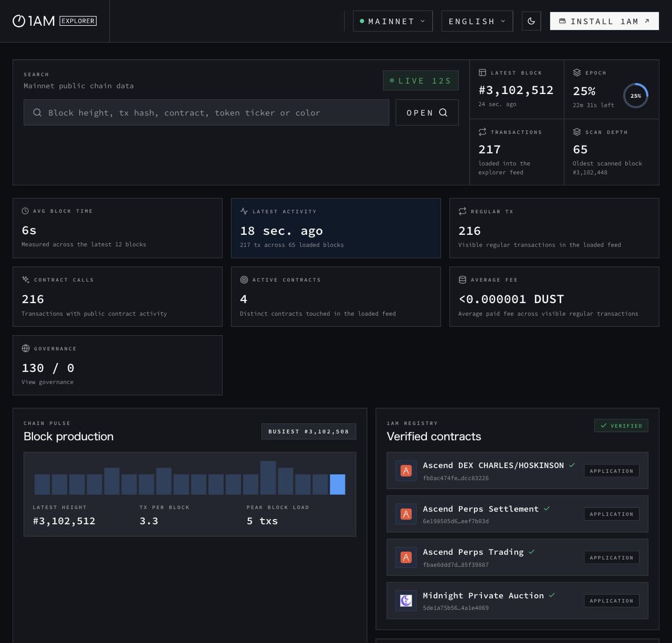Image resolution: width=672 pixels, height=643 pixels.
Task: Click the tallest bar in Block production chart
Action: [268, 478]
